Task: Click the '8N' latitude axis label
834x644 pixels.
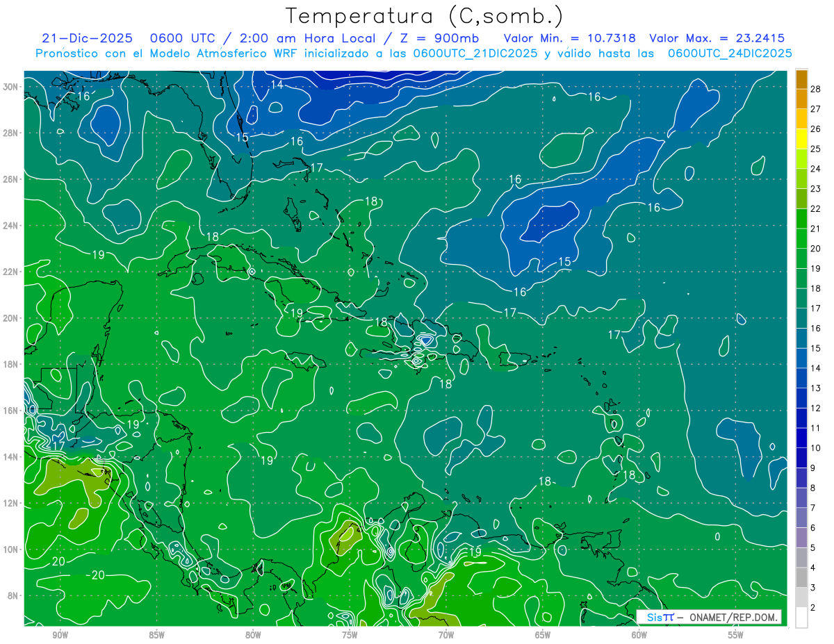Action: click(13, 595)
